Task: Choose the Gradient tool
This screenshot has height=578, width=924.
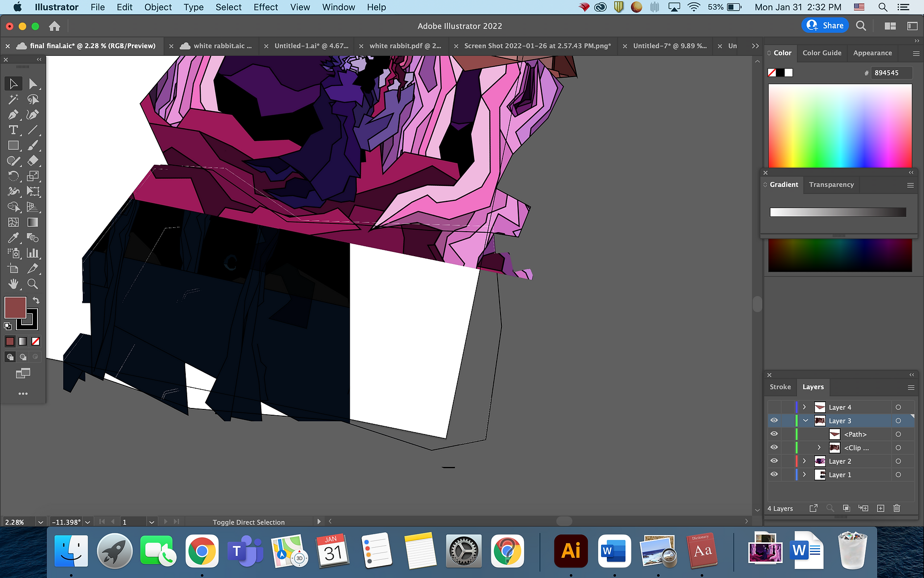Action: point(33,223)
